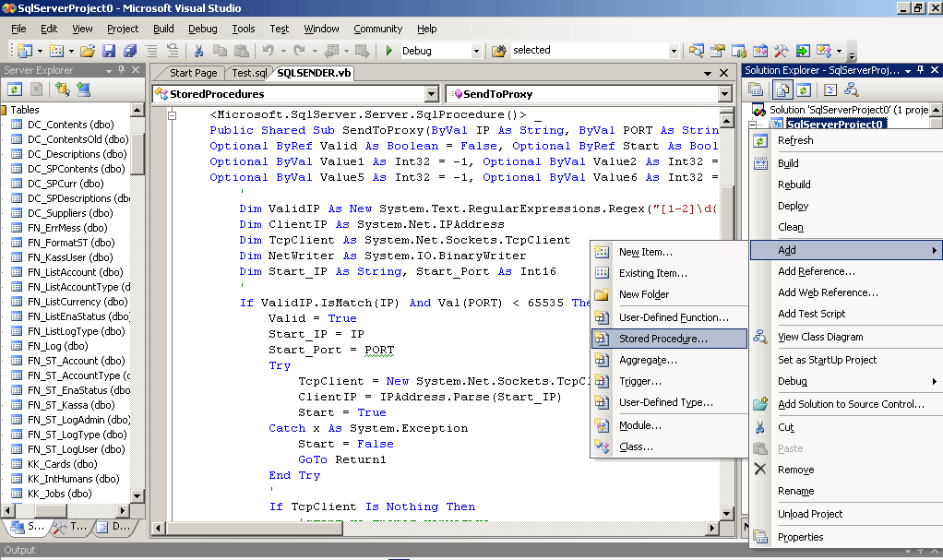Viewport: 943px width, 560px height.
Task: Click the green arrow Start Page icon
Action: [x=802, y=51]
